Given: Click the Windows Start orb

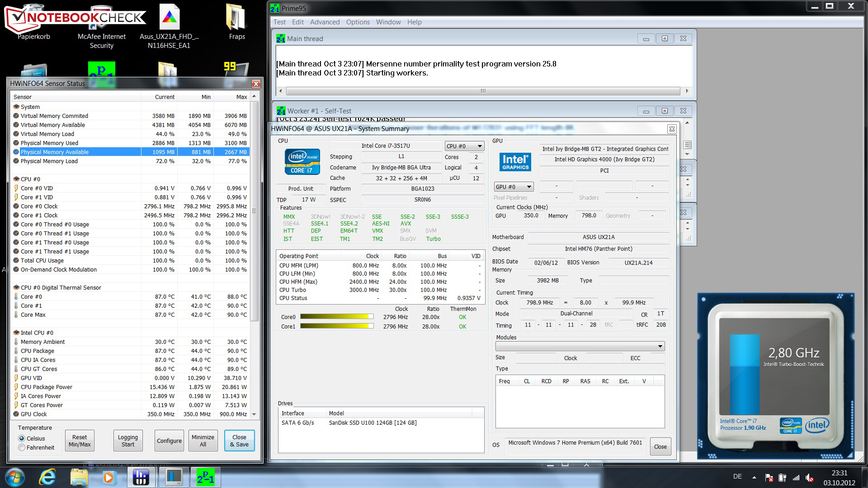Looking at the screenshot, I should point(14,477).
